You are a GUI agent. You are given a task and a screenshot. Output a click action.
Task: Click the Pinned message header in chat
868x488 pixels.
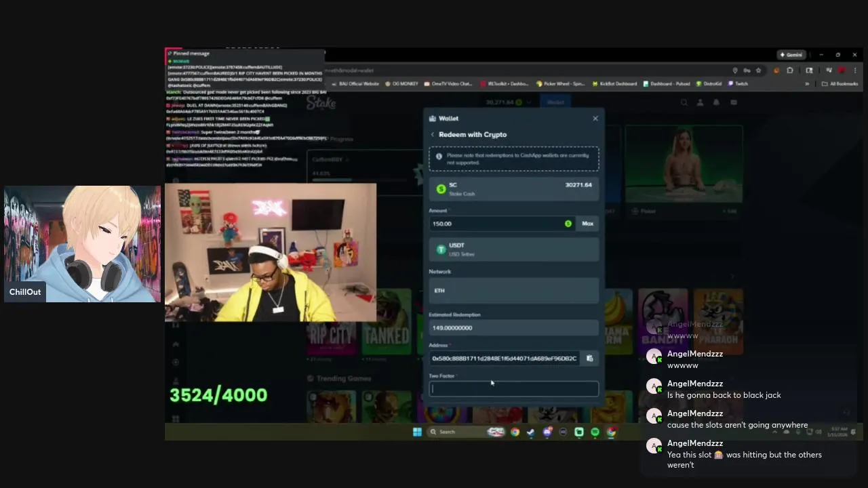pyautogui.click(x=191, y=54)
